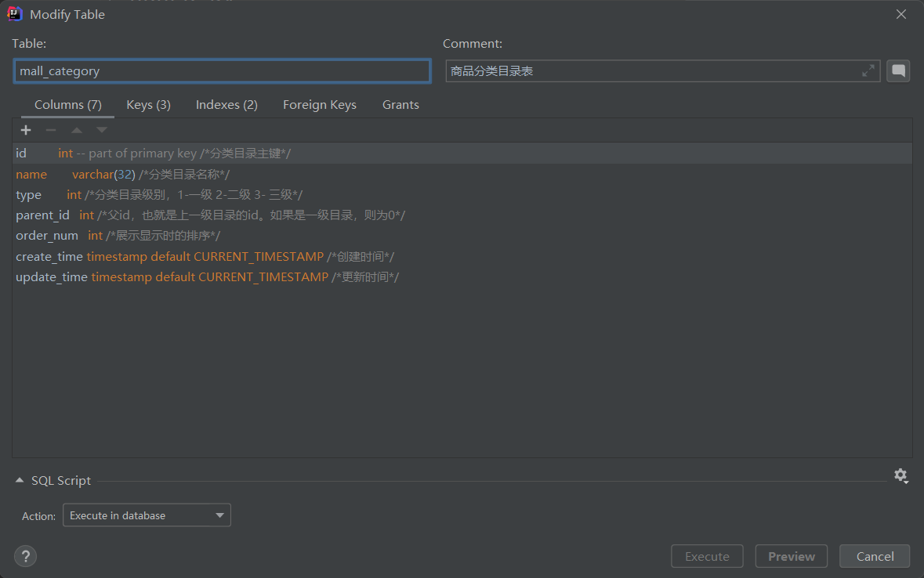Focus the Table name field mall_category
Image resolution: width=924 pixels, height=578 pixels.
[x=222, y=71]
